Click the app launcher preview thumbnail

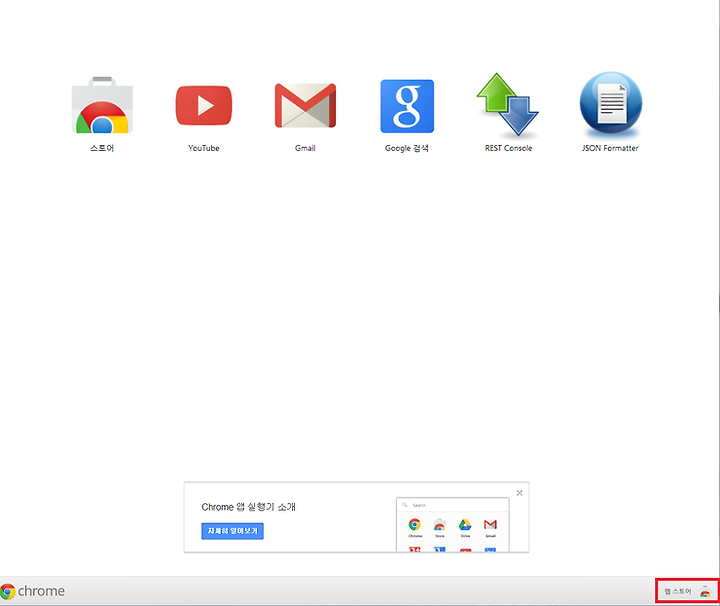(x=453, y=525)
